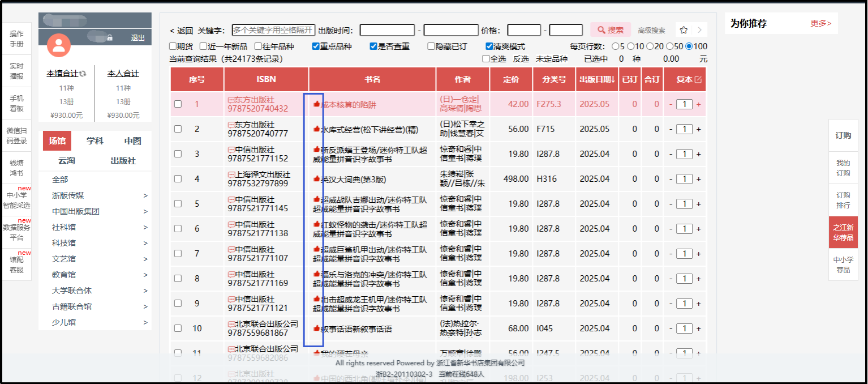Expand the 科技馆 category arrow

tap(145, 243)
